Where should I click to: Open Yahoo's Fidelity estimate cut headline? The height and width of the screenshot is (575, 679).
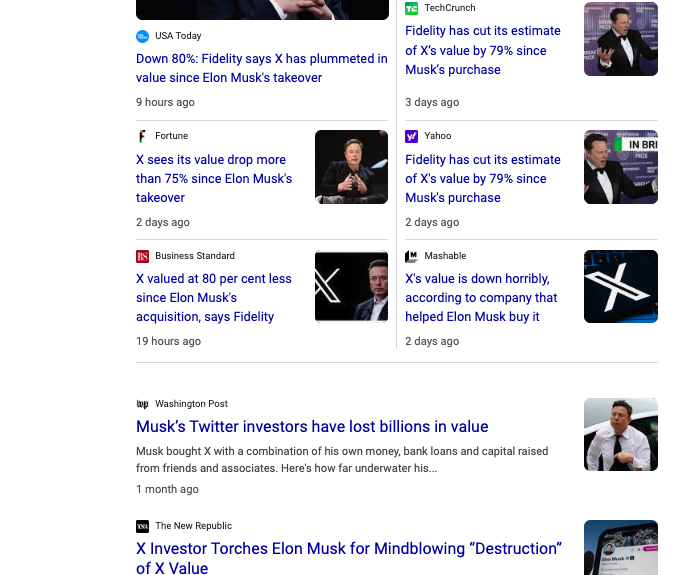482,178
